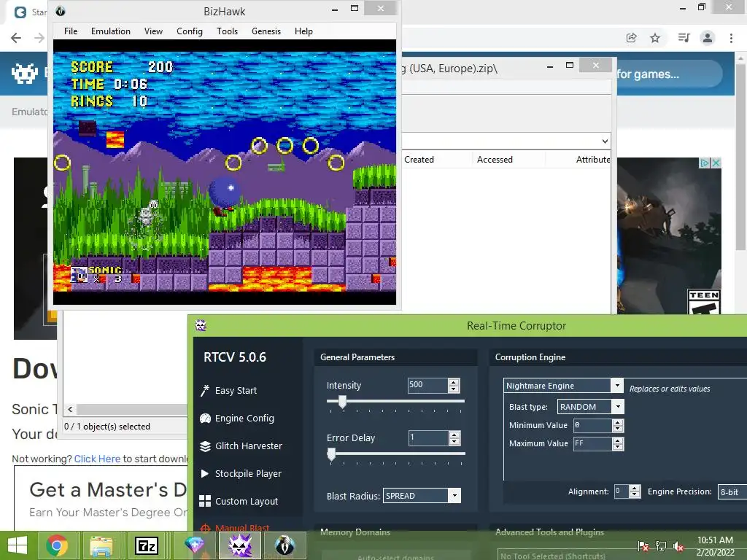Launch Chrome from the taskbar
Screen dimensions: 747x560
coord(57,545)
